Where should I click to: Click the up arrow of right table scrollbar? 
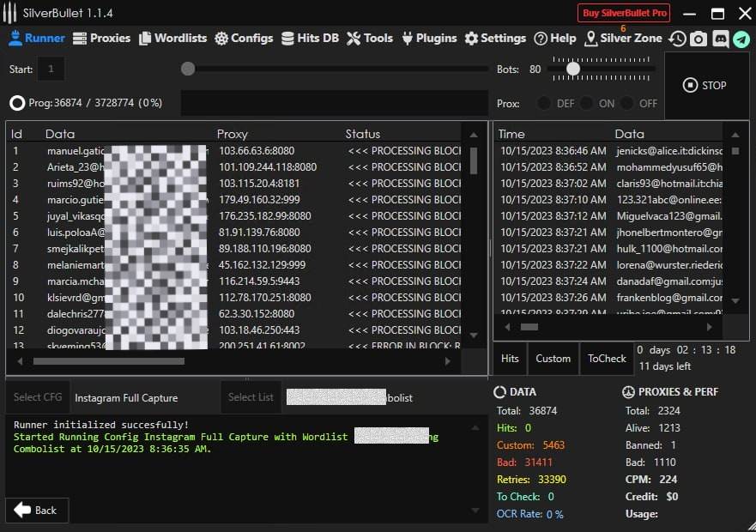[x=735, y=136]
